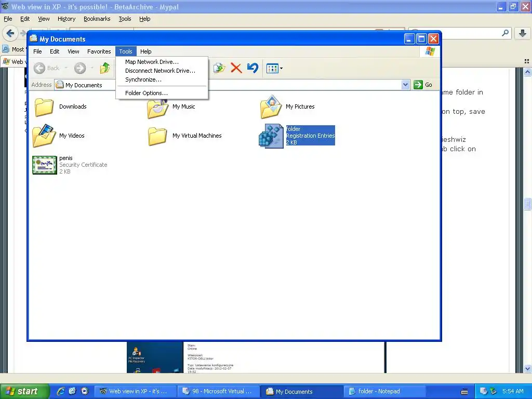Screen dimensions: 532x399
Task: Click the network tray icon
Action: [484, 391]
